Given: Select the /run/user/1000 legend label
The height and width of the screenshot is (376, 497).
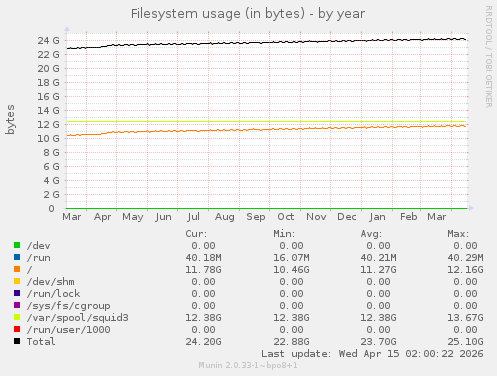Looking at the screenshot, I should (x=69, y=330).
